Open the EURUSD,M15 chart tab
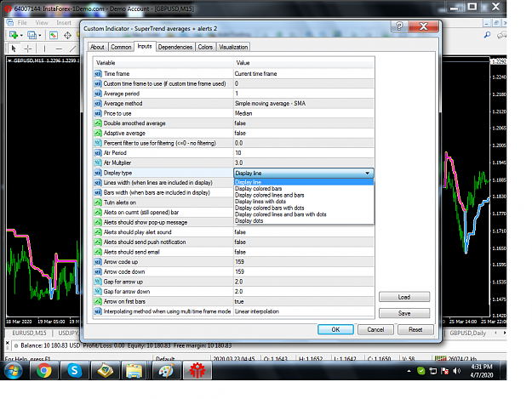532x399 pixels. click(x=29, y=333)
